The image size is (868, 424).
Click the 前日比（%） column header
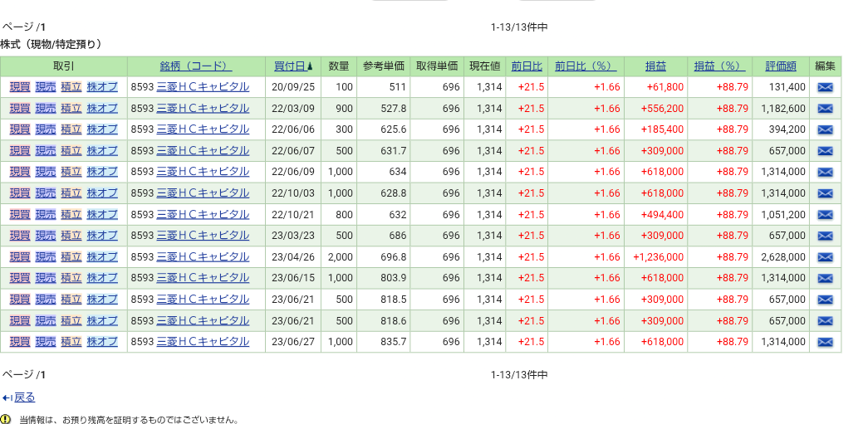(x=585, y=66)
